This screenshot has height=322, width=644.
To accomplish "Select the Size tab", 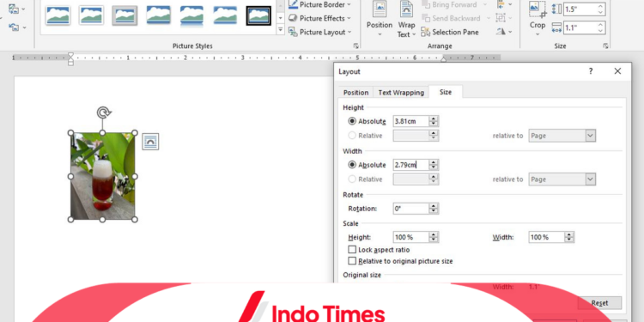I will 446,92.
